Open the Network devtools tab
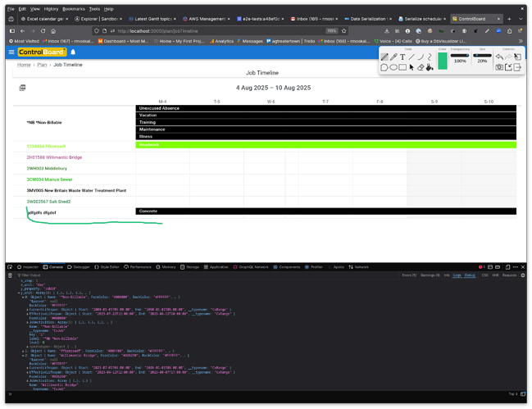The height and width of the screenshot is (409, 532). (358, 267)
